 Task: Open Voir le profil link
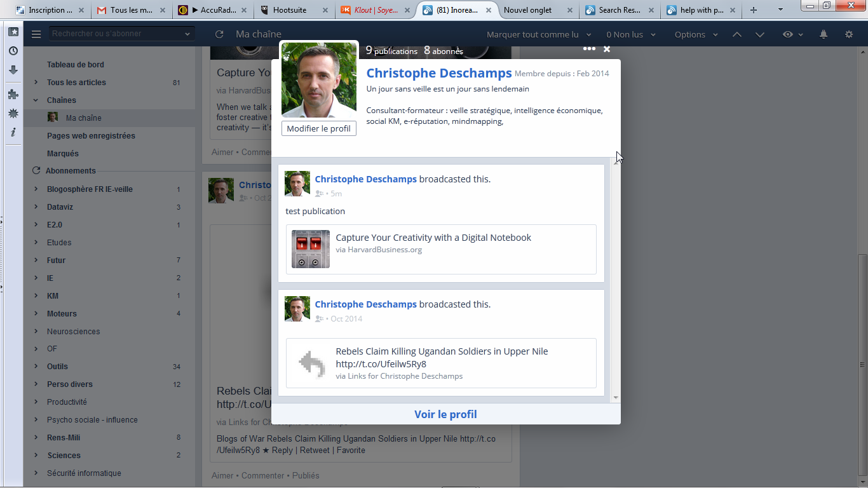(445, 414)
